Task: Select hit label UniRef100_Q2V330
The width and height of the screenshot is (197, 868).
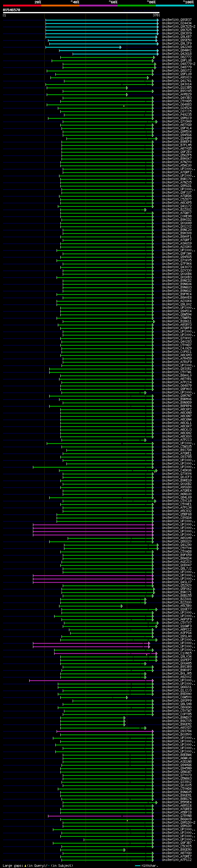Action: click(177, 271)
